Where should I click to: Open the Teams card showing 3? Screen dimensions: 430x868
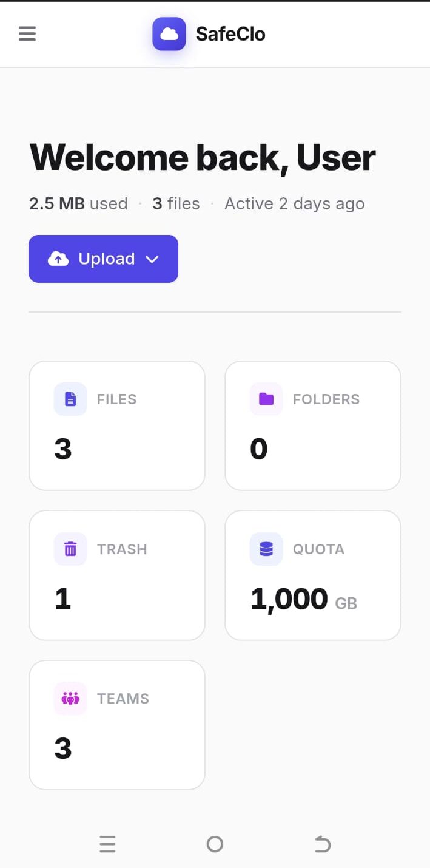click(x=117, y=725)
